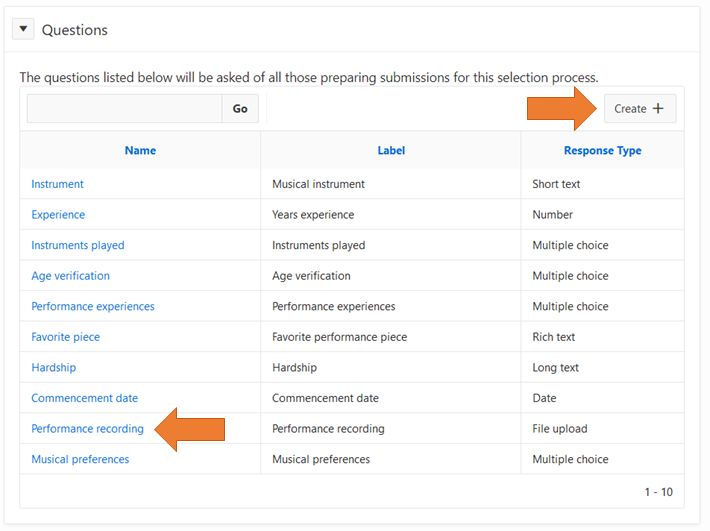
Task: Open the Age verification question
Action: pyautogui.click(x=70, y=276)
